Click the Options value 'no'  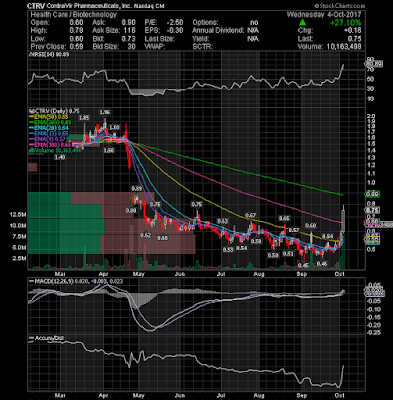point(254,23)
